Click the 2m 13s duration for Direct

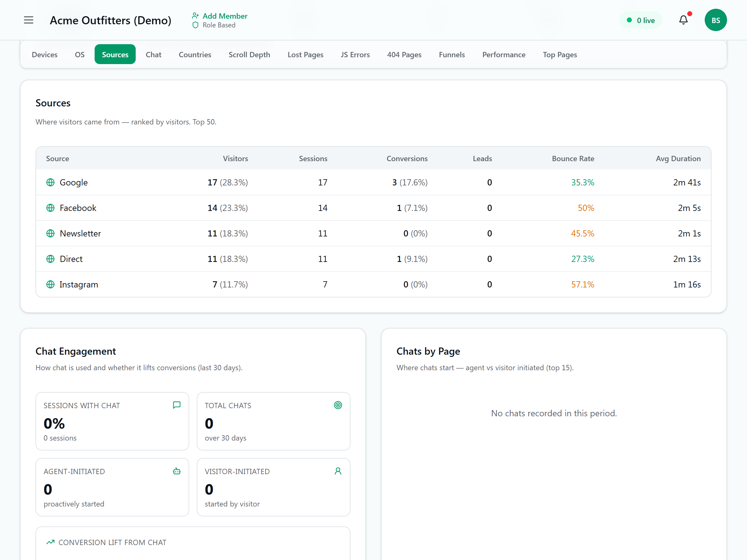point(687,259)
